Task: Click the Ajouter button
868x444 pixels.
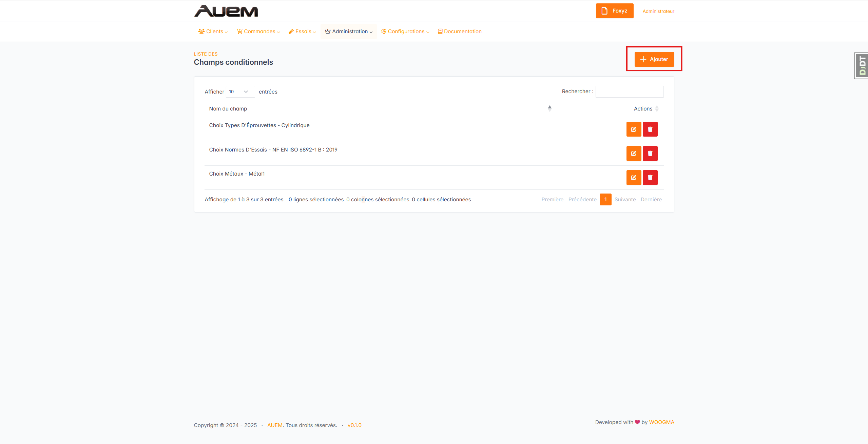Action: pos(654,59)
